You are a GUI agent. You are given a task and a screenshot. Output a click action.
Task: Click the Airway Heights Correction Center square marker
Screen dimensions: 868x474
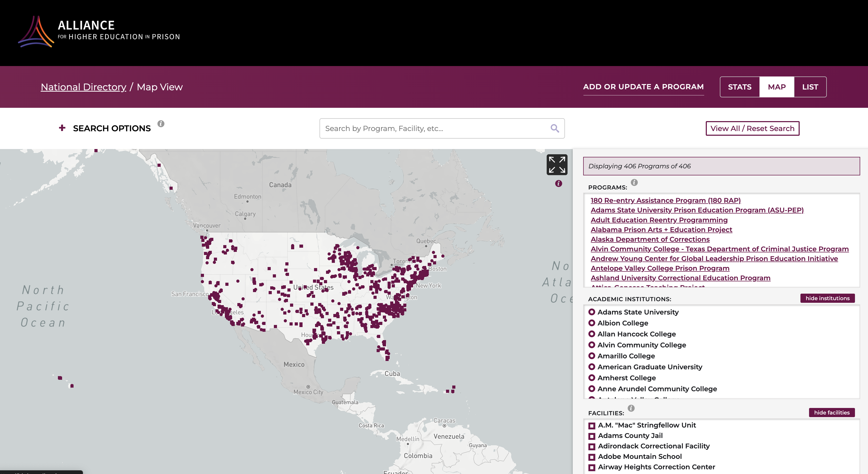tap(592, 467)
